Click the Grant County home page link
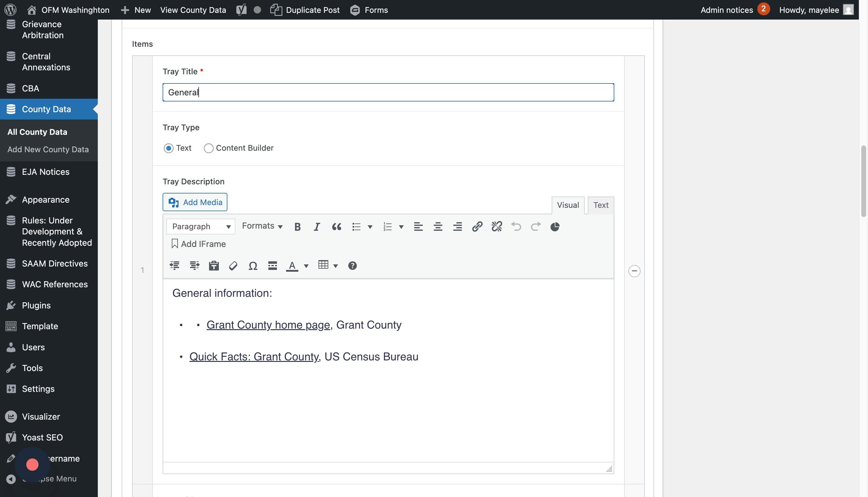868x497 pixels. (x=268, y=325)
